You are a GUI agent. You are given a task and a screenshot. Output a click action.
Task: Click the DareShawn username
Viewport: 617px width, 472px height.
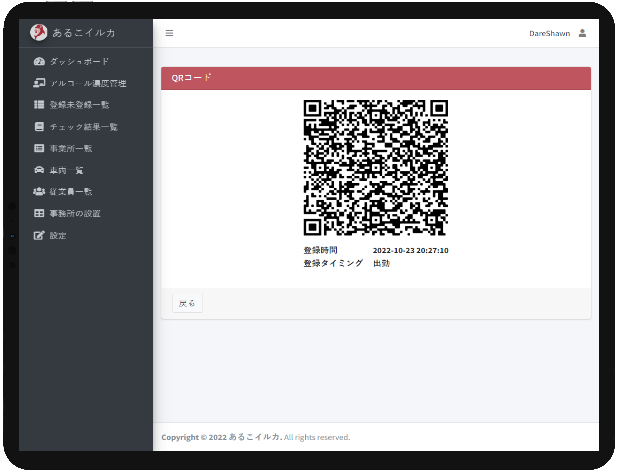pos(549,33)
